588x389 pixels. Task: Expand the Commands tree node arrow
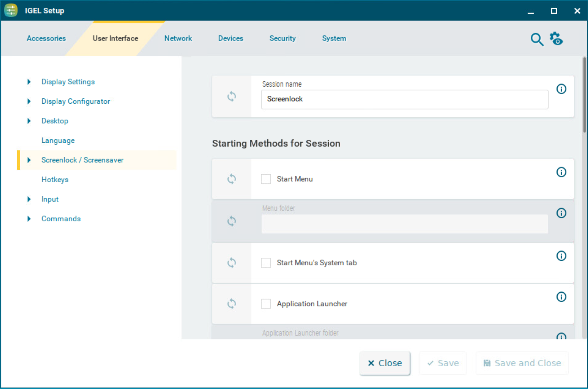(29, 219)
